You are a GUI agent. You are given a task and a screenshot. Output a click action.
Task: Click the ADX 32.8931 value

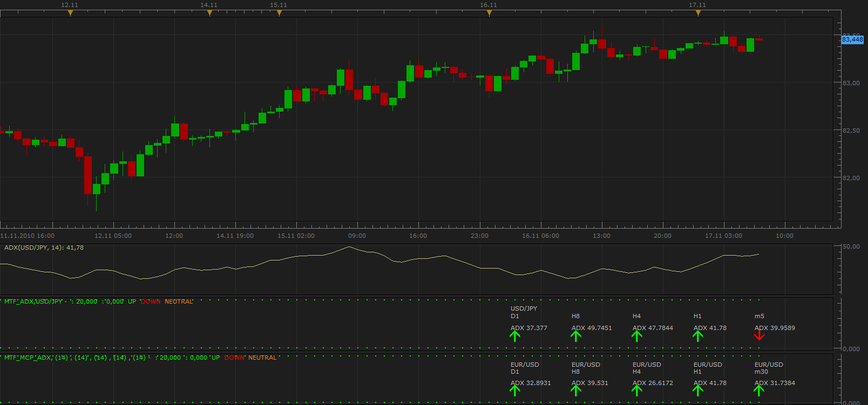coord(531,383)
